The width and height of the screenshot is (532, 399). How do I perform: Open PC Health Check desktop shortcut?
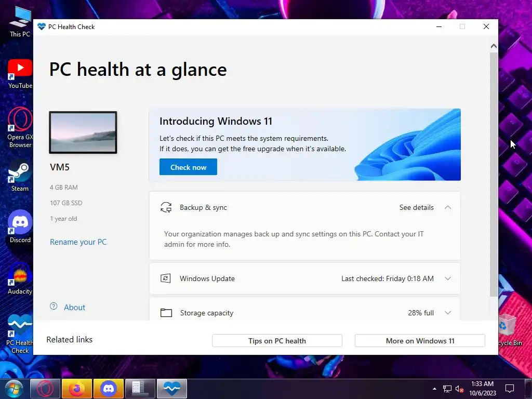pyautogui.click(x=20, y=334)
